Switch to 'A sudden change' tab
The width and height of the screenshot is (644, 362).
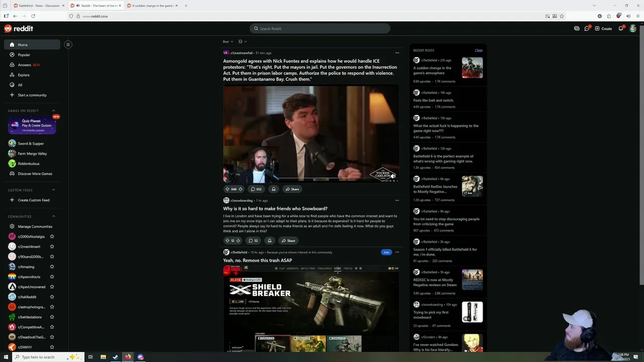coord(152,6)
